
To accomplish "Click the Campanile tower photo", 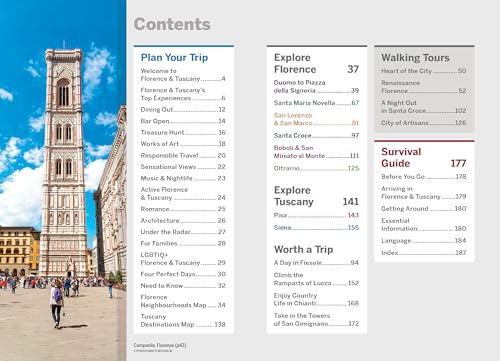I will pyautogui.click(x=63, y=180).
